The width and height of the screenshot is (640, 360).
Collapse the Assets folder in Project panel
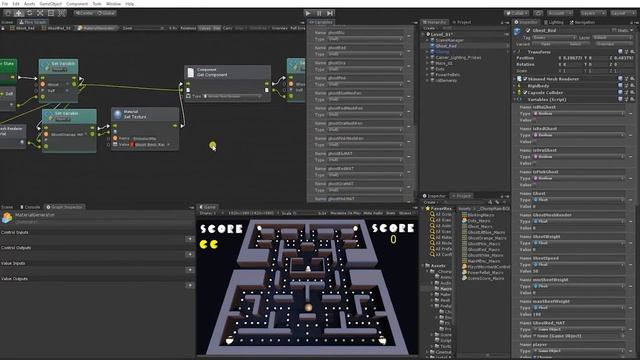pos(423,266)
